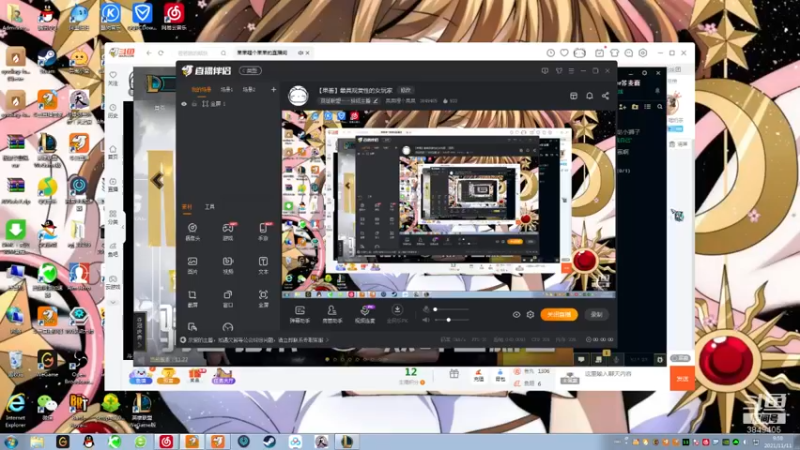800x450 pixels.
Task: Open the 素材 sources tab
Action: [187, 207]
